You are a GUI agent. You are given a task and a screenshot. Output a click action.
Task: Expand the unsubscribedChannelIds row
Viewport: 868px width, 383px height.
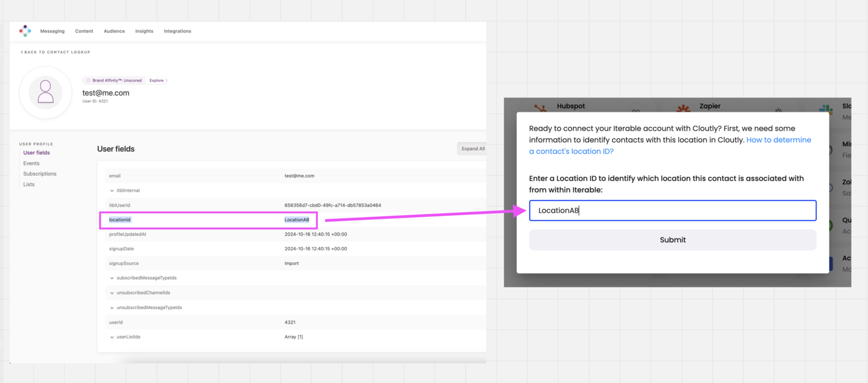point(112,293)
